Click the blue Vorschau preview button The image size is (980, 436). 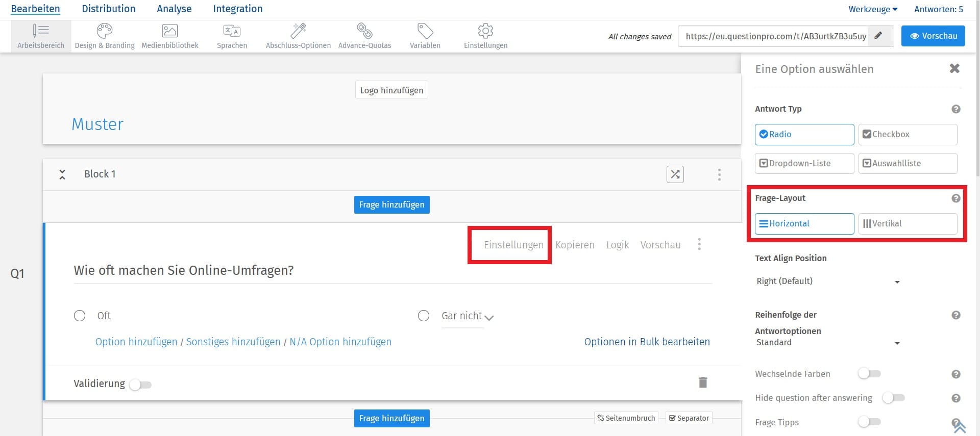pyautogui.click(x=933, y=36)
